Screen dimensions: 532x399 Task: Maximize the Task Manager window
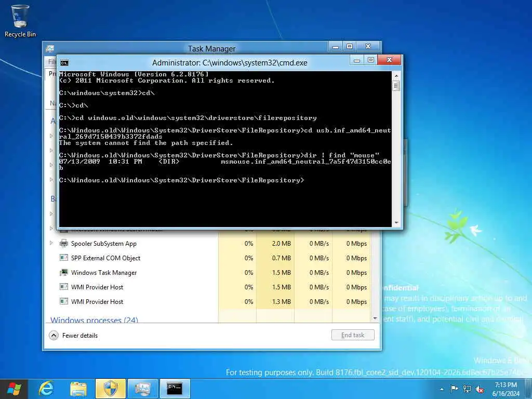point(350,46)
